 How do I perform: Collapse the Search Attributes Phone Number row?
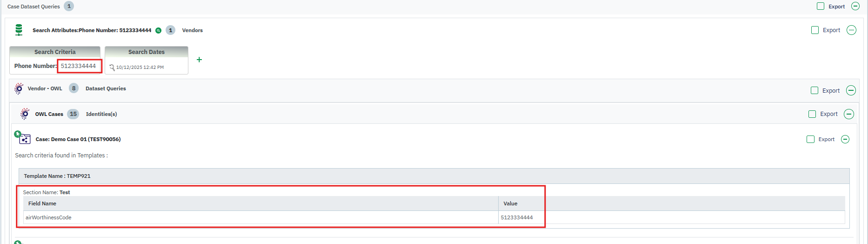pos(851,30)
